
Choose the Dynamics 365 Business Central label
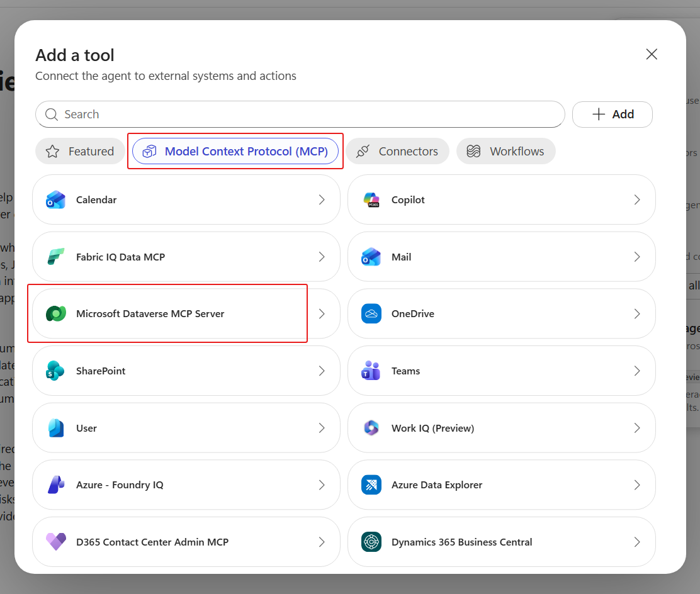[x=462, y=542]
